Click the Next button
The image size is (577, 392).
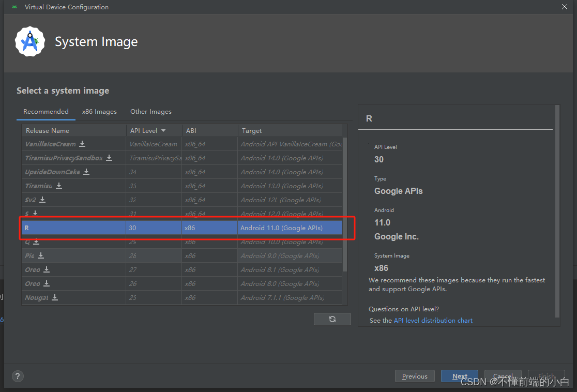[460, 376]
